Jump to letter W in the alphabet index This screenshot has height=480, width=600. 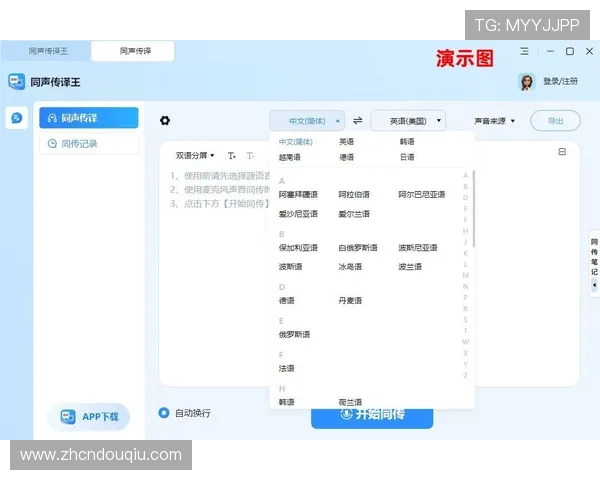pos(465,342)
